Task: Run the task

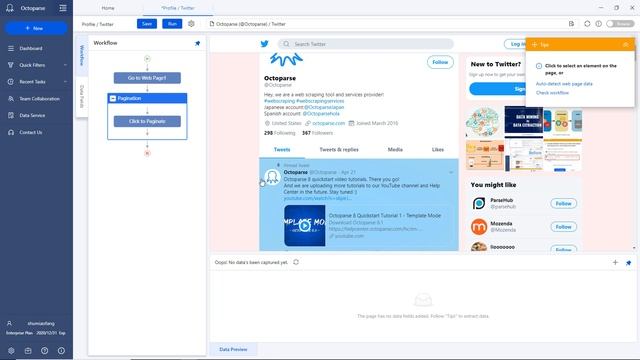Action: pyautogui.click(x=172, y=24)
